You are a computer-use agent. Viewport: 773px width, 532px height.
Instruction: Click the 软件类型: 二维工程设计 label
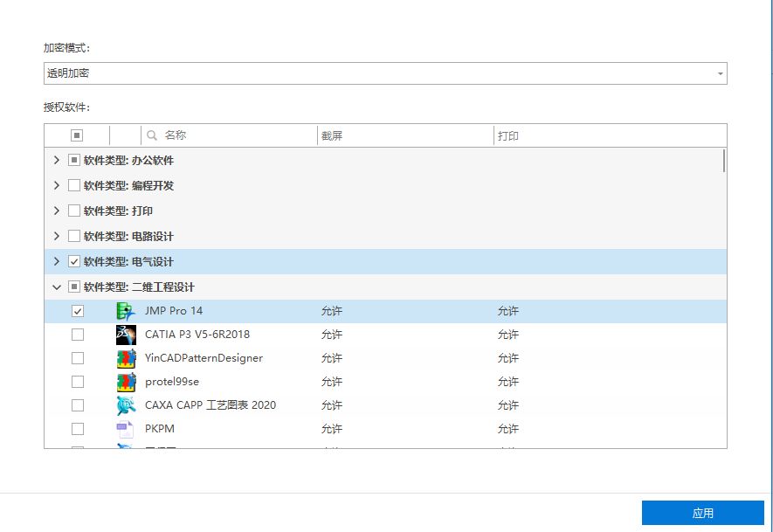tap(139, 287)
